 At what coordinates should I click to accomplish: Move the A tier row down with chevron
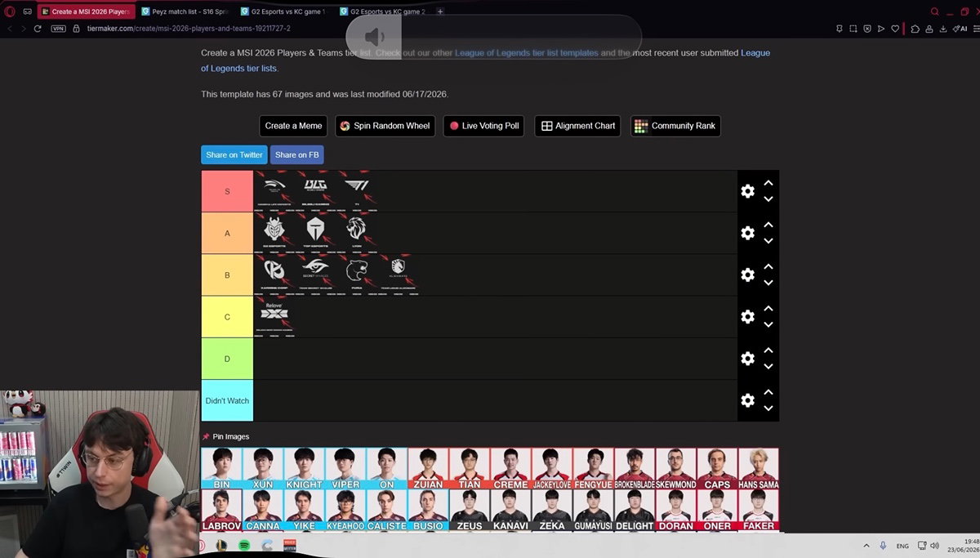(768, 241)
